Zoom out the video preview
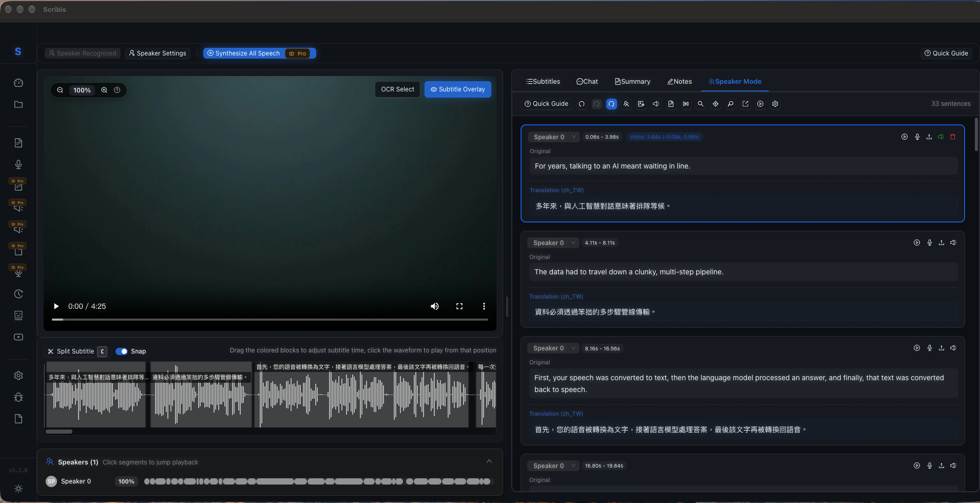The height and width of the screenshot is (503, 980). [x=60, y=90]
